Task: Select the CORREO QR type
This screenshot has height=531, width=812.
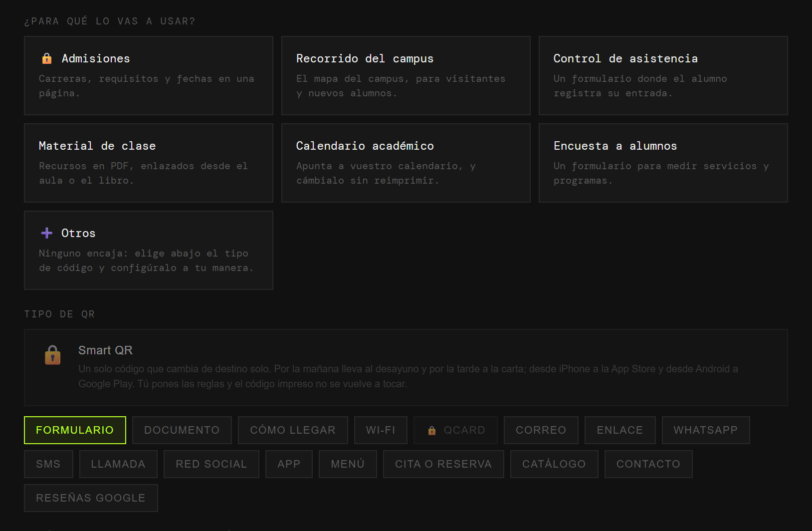Action: click(x=541, y=430)
